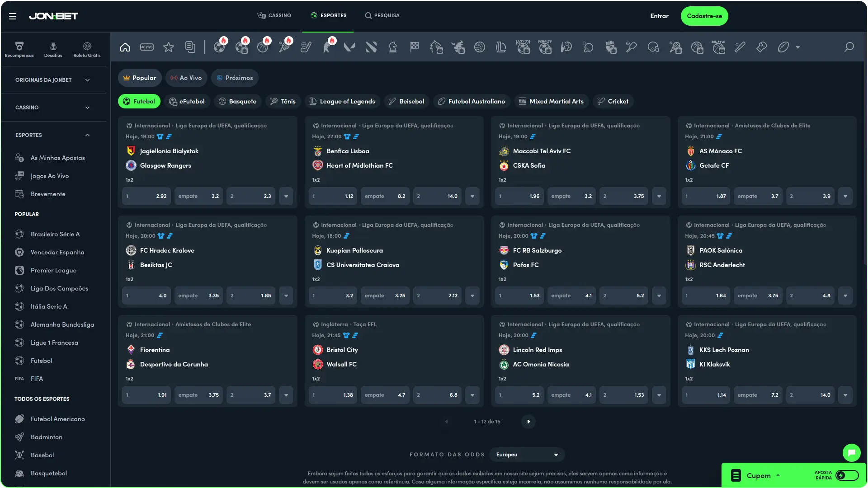
Task: Click the JonBet logo
Action: (x=53, y=16)
